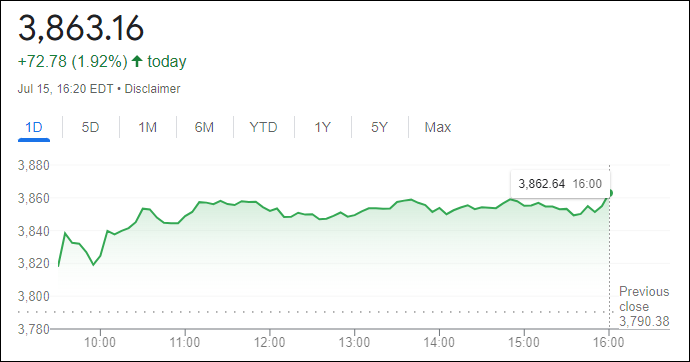Select the Max time range
Image resolution: width=690 pixels, height=362 pixels.
[x=437, y=128]
